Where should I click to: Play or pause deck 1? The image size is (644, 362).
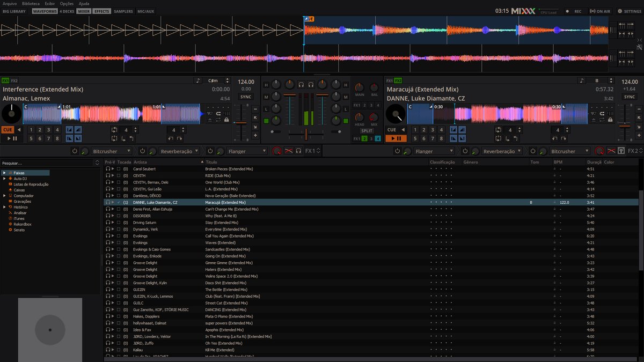12,138
